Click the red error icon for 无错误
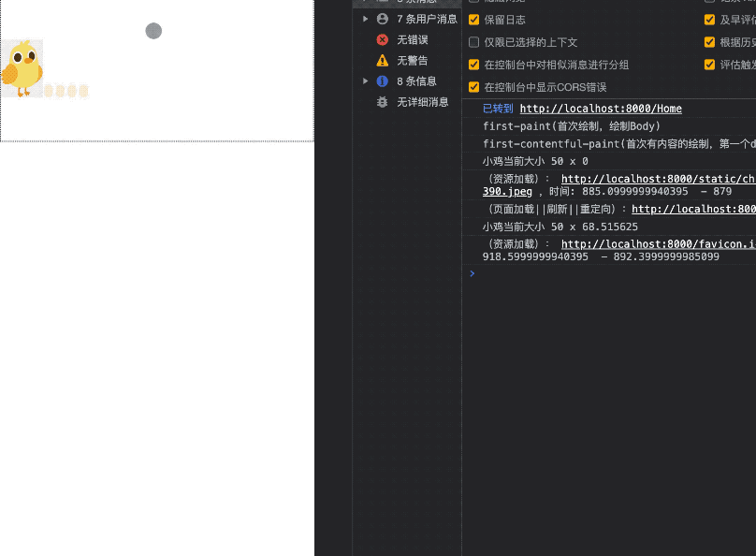Viewport: 756px width, 556px height. tap(383, 39)
